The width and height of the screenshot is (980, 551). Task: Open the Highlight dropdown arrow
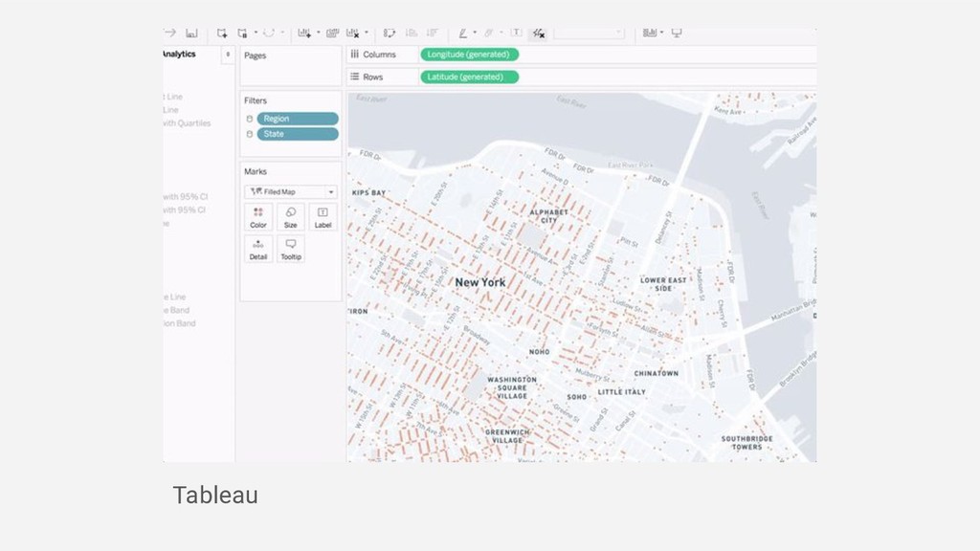click(475, 33)
